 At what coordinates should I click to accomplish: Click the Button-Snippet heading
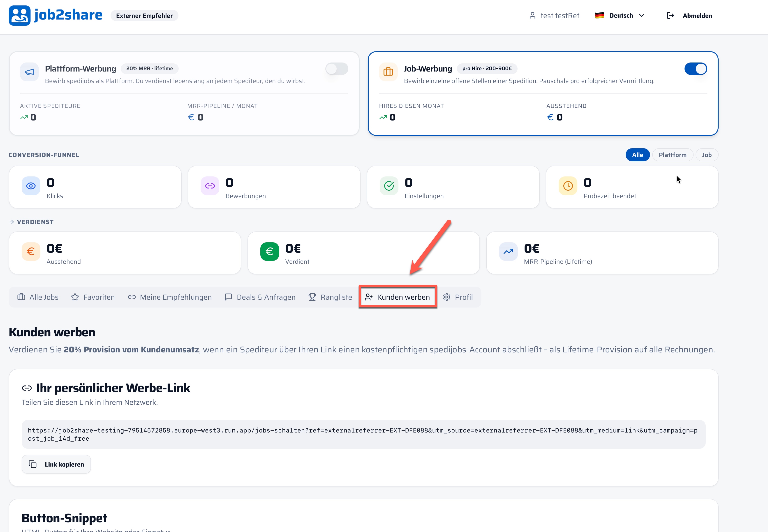64,518
